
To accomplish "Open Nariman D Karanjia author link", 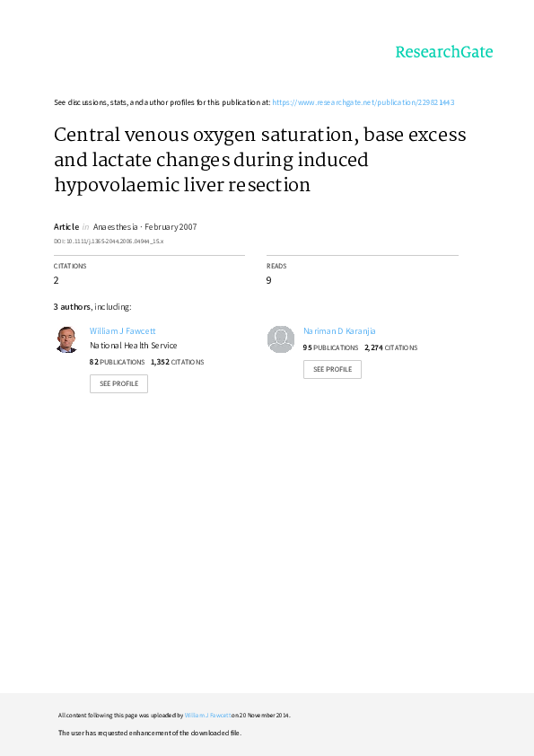I will (339, 330).
